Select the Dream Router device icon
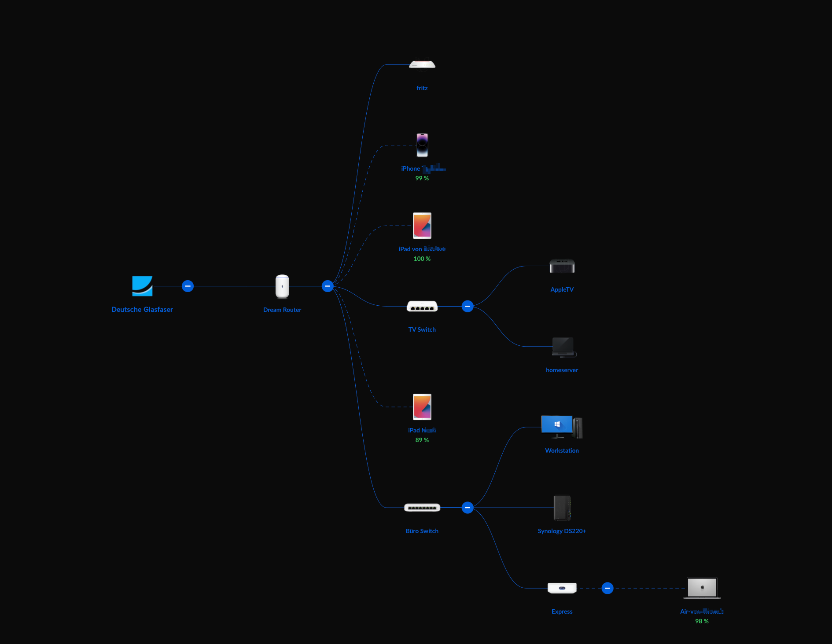 pyautogui.click(x=282, y=286)
